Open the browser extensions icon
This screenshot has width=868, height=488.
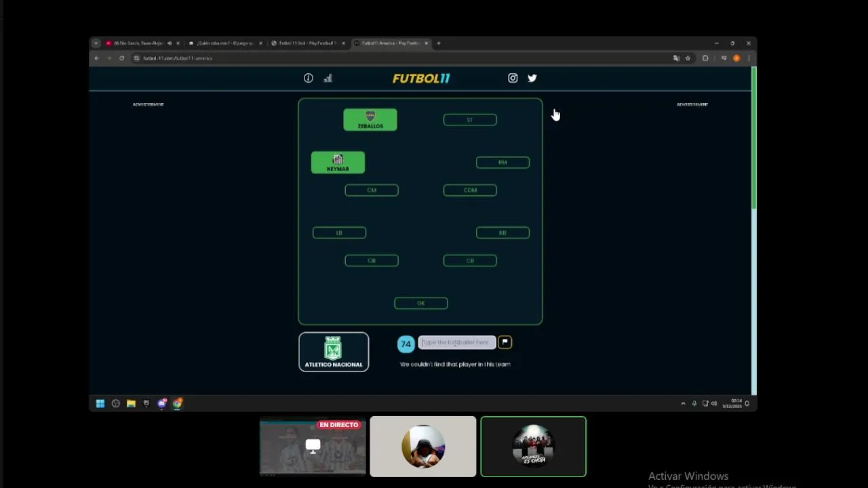[x=705, y=58]
